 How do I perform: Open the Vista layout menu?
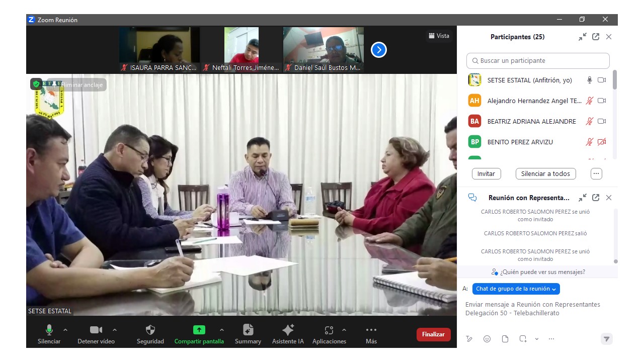[439, 36]
